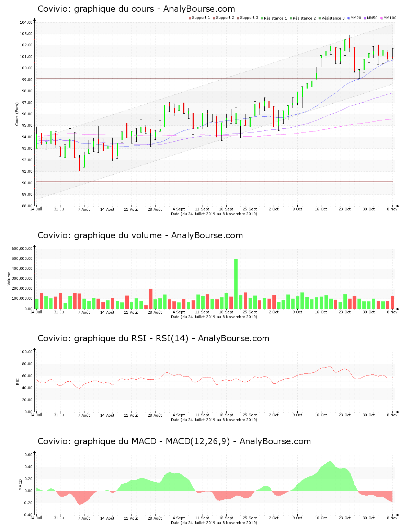Click the 'Covivio: graphique du cours' title

96,9
